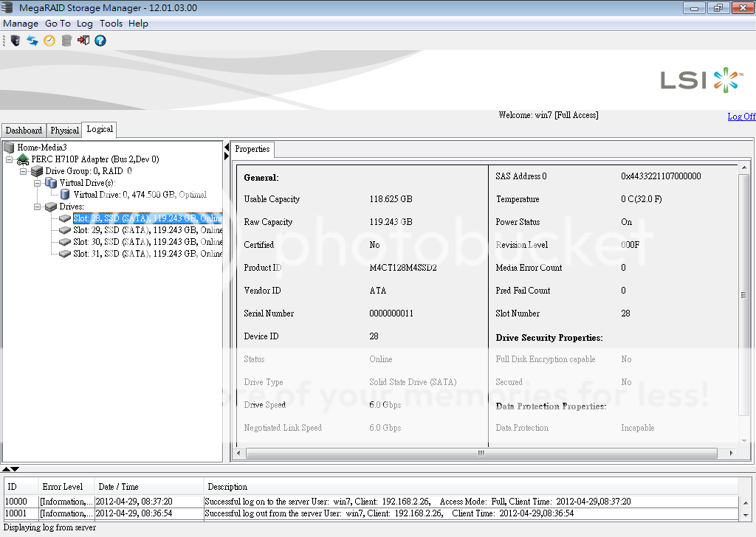This screenshot has height=537, width=756.
Task: Click the server icon in toolbar
Action: [15, 41]
